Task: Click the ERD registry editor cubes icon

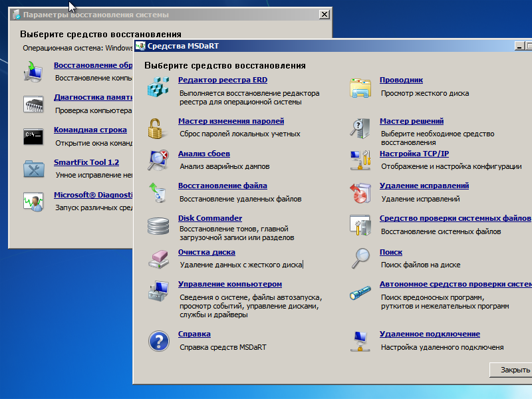Action: pyautogui.click(x=158, y=87)
